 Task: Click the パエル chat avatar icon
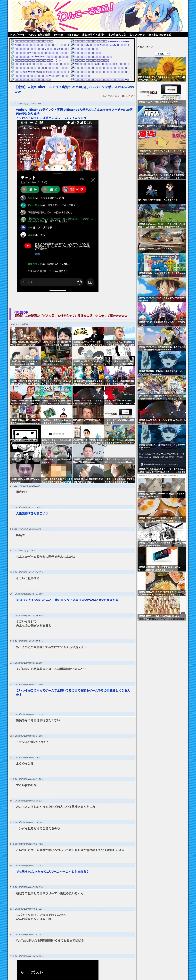click(23, 198)
